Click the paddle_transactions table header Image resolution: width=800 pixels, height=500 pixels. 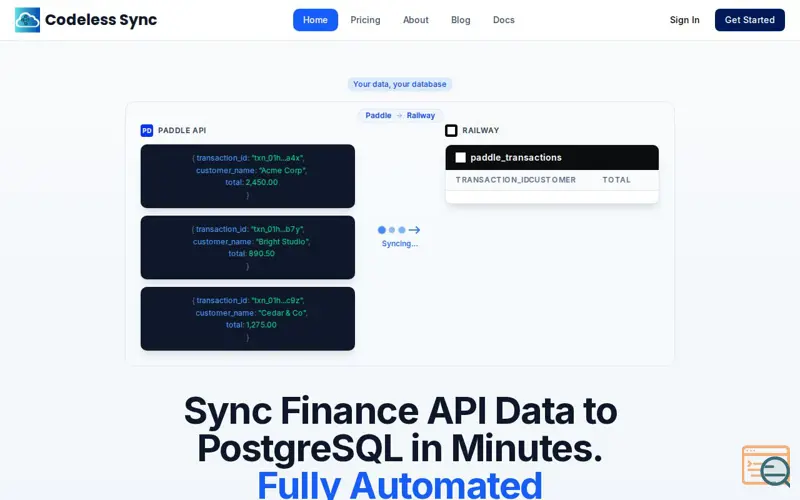(552, 158)
